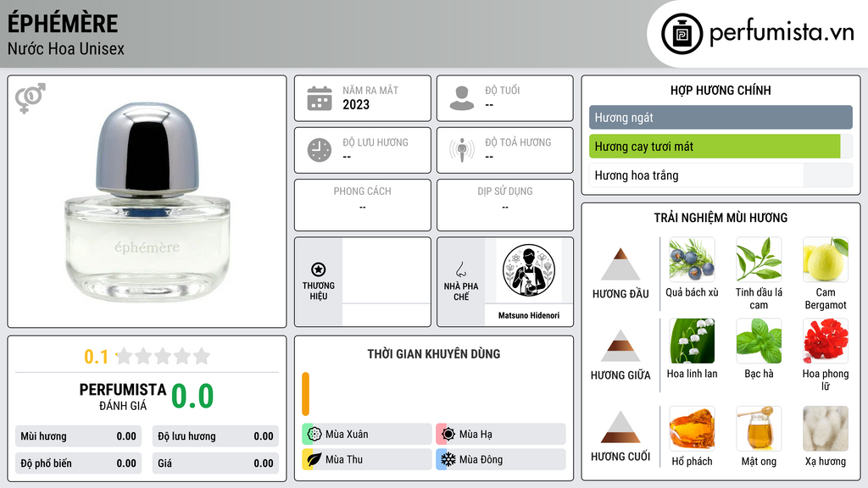This screenshot has height=488, width=868.
Task: Select the Hoa linh lan flower image
Action: coord(692,341)
